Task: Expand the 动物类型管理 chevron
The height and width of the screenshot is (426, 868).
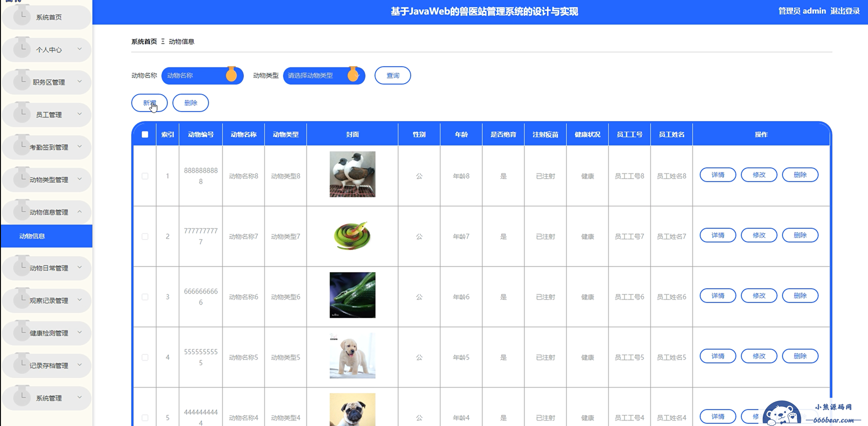Action: [80, 179]
